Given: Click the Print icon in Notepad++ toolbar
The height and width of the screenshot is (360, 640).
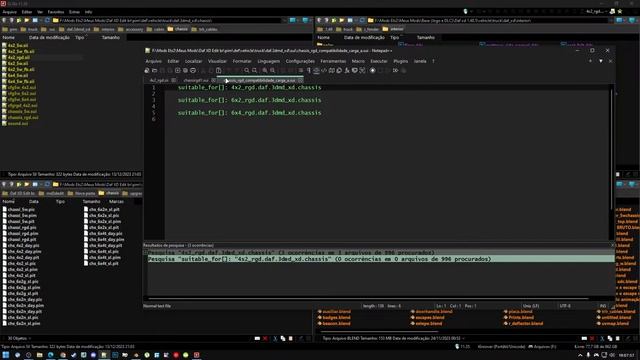Looking at the screenshot, I should 193,71.
